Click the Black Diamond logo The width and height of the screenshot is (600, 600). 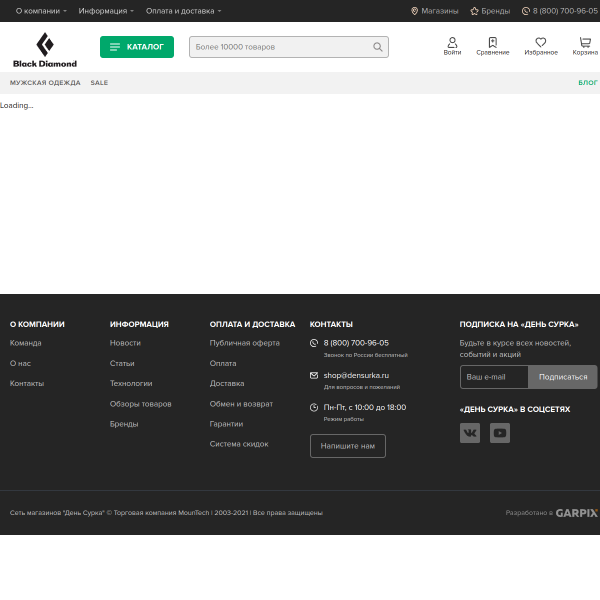point(45,50)
